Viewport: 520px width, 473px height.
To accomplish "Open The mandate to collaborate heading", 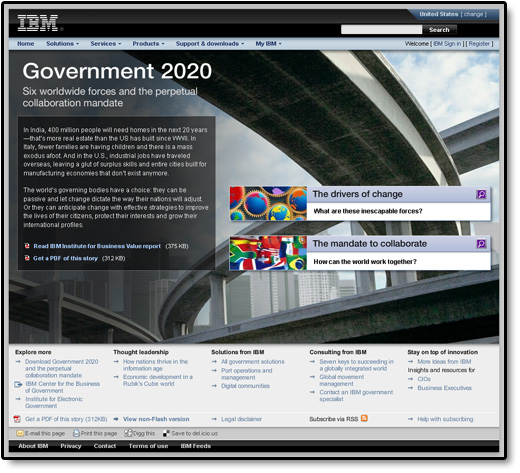I will (369, 244).
